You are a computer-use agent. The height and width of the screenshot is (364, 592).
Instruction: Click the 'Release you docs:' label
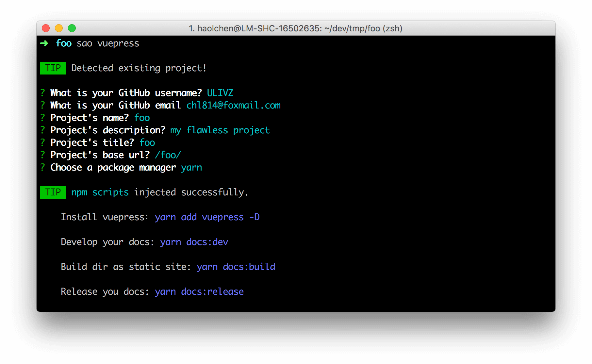pyautogui.click(x=105, y=291)
